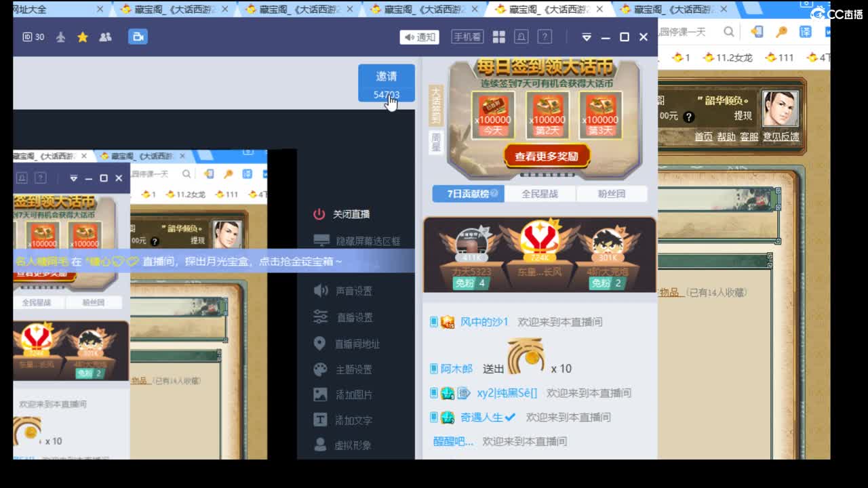This screenshot has height=488, width=868.
Task: Click the help question mark in mirrored preview
Action: pyautogui.click(x=41, y=178)
